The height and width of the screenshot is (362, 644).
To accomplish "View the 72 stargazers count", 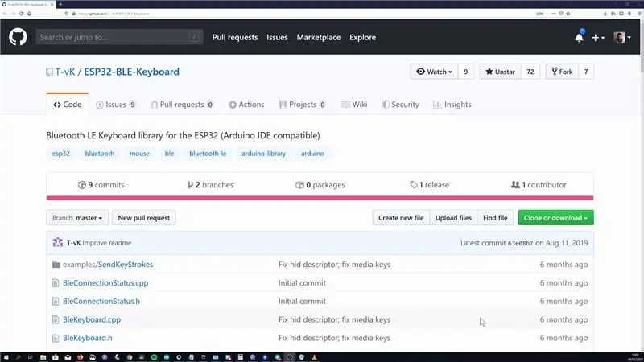I will tap(530, 72).
